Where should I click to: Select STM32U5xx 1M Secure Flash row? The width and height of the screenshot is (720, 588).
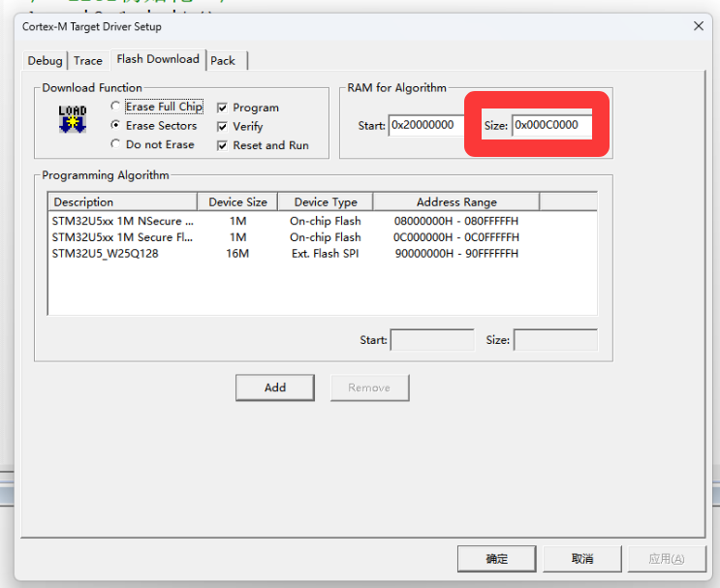[x=122, y=237]
